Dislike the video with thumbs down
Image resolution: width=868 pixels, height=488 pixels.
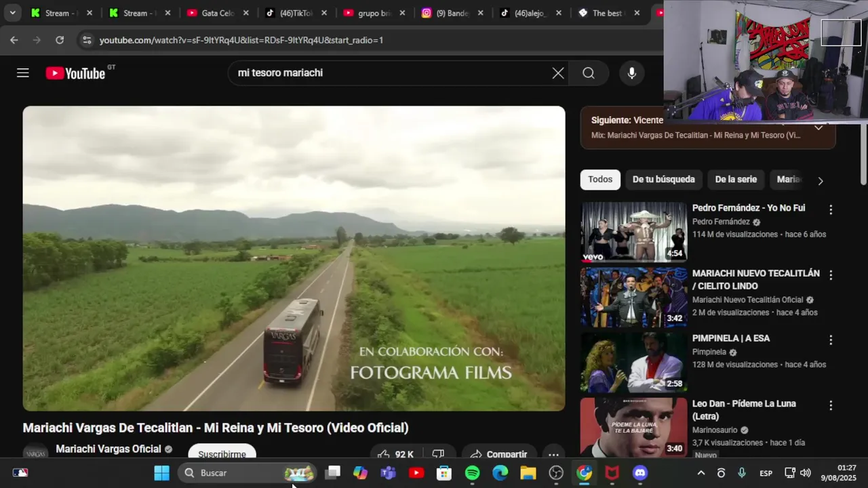pos(438,454)
